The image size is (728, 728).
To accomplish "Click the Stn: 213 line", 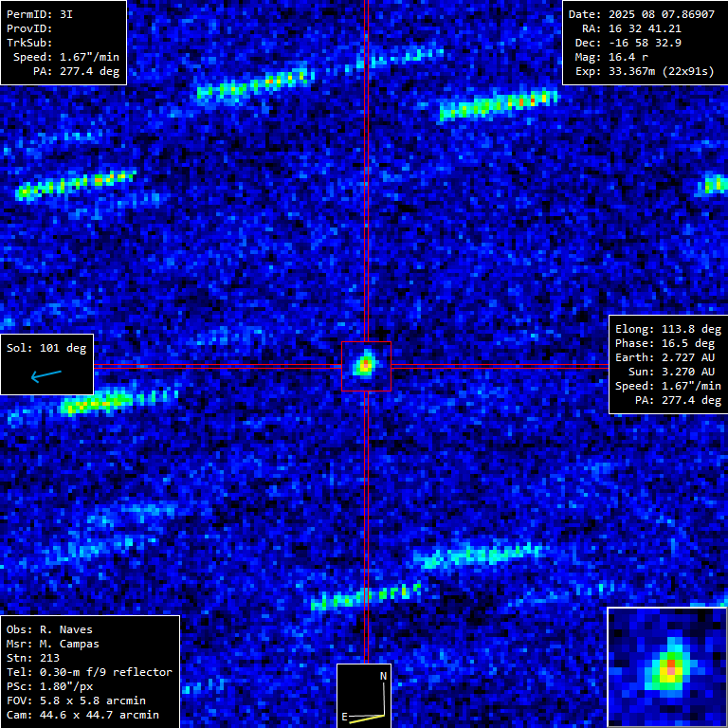I will click(x=33, y=658).
